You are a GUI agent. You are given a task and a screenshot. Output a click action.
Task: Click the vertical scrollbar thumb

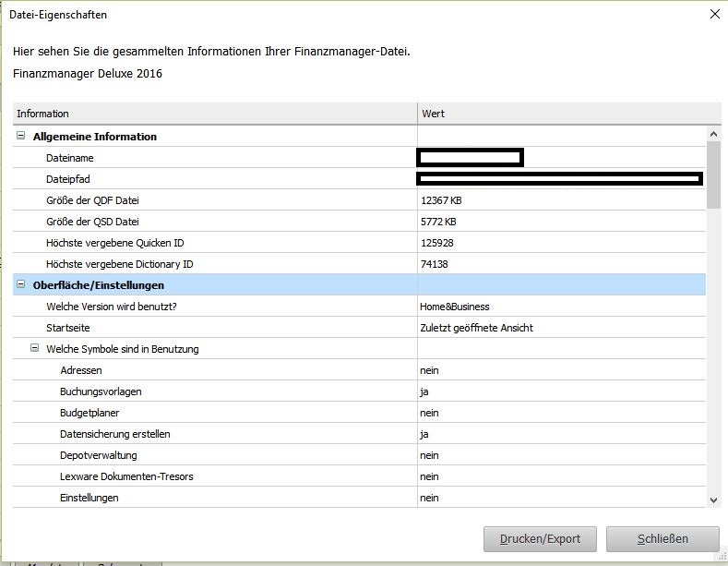click(x=713, y=175)
